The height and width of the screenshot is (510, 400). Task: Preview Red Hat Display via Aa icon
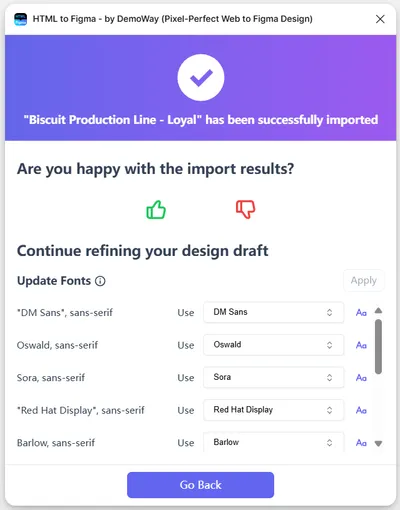pyautogui.click(x=361, y=410)
